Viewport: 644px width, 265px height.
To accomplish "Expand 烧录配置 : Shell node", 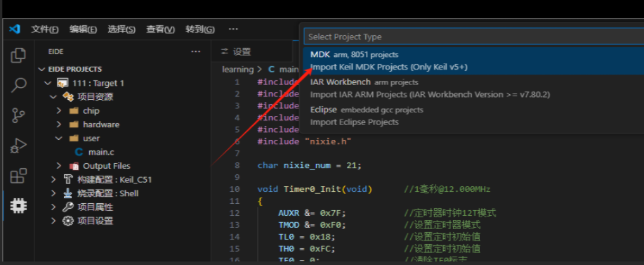I will point(53,193).
